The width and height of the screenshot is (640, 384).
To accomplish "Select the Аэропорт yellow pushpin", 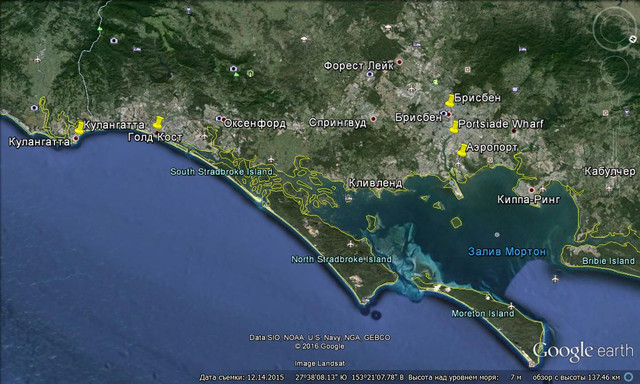I will (462, 150).
